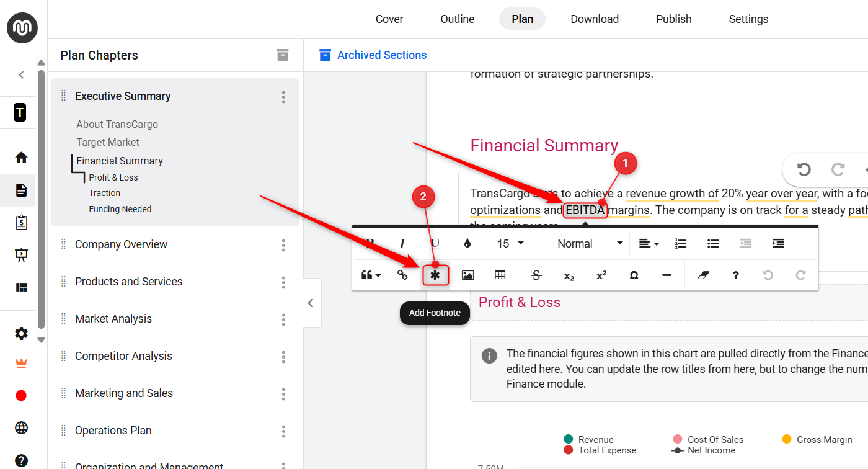Click the archive box icon beside Plan Chapters
Image resolution: width=868 pixels, height=469 pixels.
click(283, 55)
